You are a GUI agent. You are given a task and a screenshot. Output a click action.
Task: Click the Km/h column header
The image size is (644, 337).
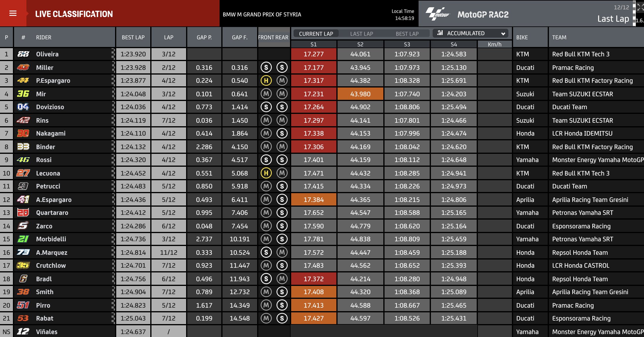coord(494,44)
